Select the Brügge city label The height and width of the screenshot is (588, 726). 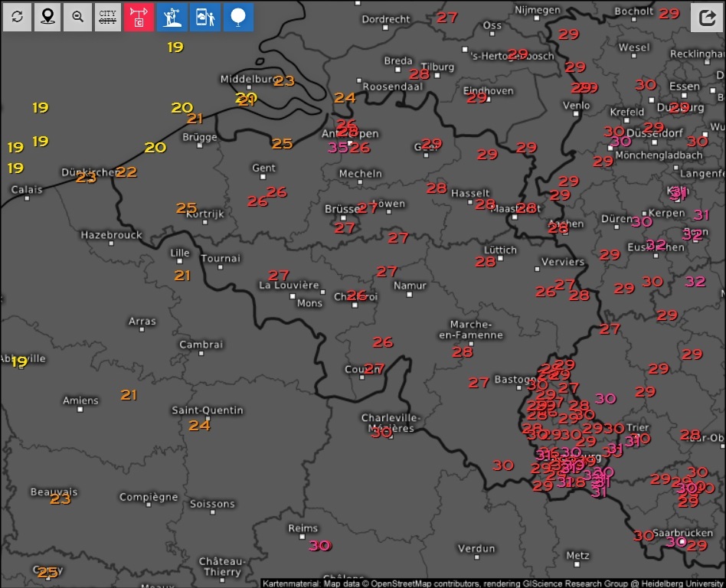[200, 137]
